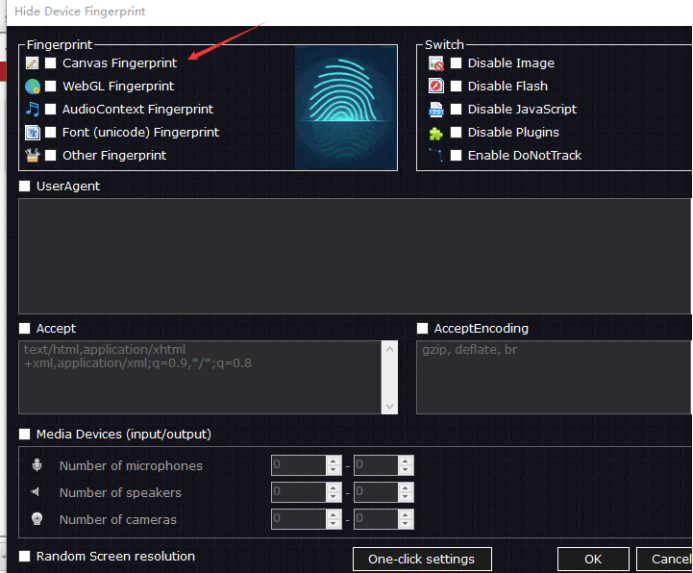Toggle the UserAgent checkbox

(x=25, y=186)
